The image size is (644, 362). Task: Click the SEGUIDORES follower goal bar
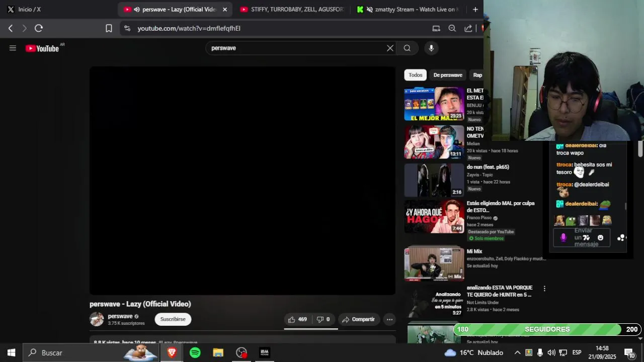click(x=547, y=329)
